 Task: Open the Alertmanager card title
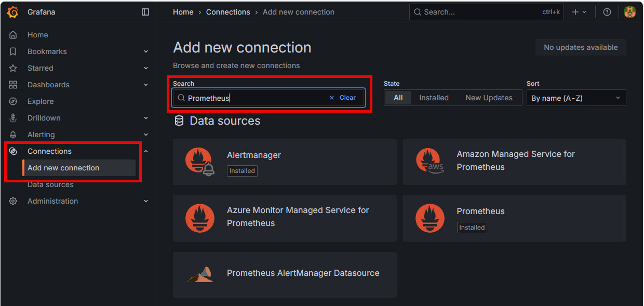(x=254, y=155)
